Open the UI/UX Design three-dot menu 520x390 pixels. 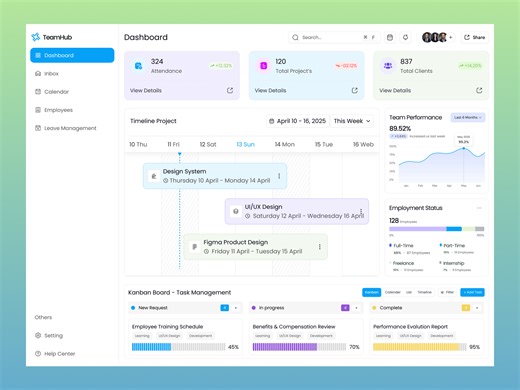point(361,211)
